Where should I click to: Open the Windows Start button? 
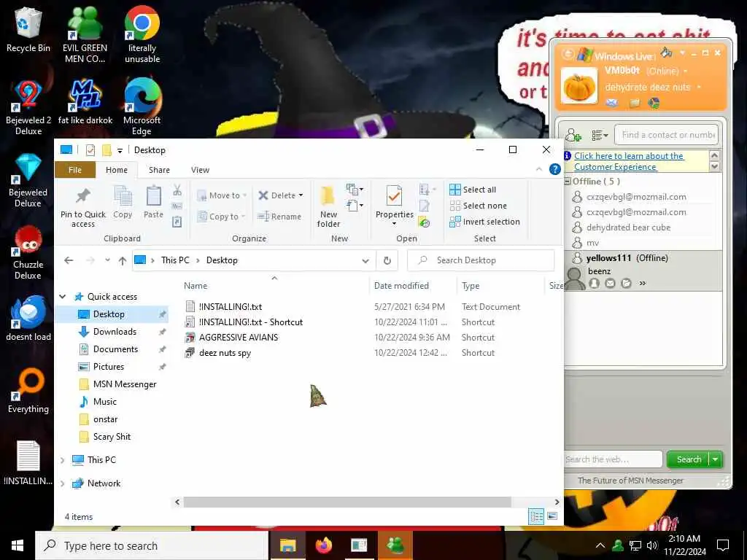tap(18, 545)
